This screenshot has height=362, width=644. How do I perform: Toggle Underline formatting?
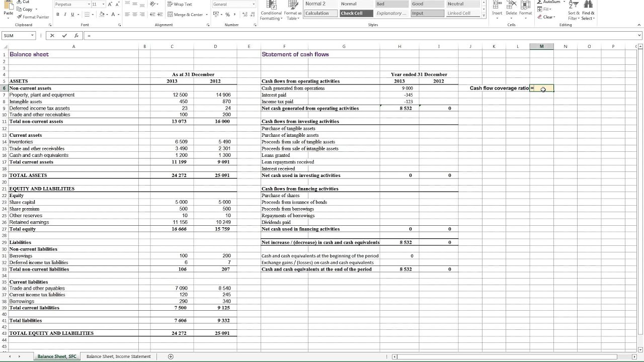tap(72, 15)
